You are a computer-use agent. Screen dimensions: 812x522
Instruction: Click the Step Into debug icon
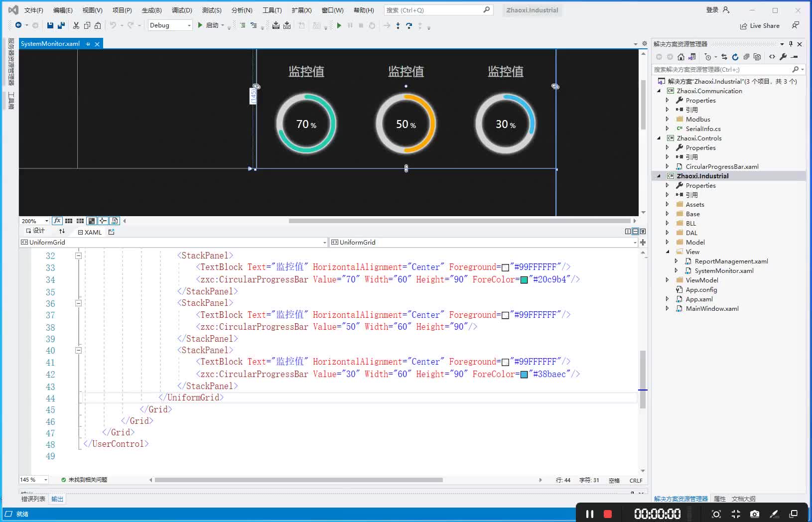point(398,25)
